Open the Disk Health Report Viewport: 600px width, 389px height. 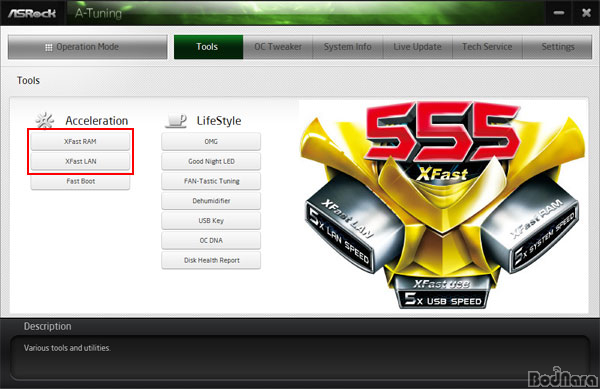211,260
